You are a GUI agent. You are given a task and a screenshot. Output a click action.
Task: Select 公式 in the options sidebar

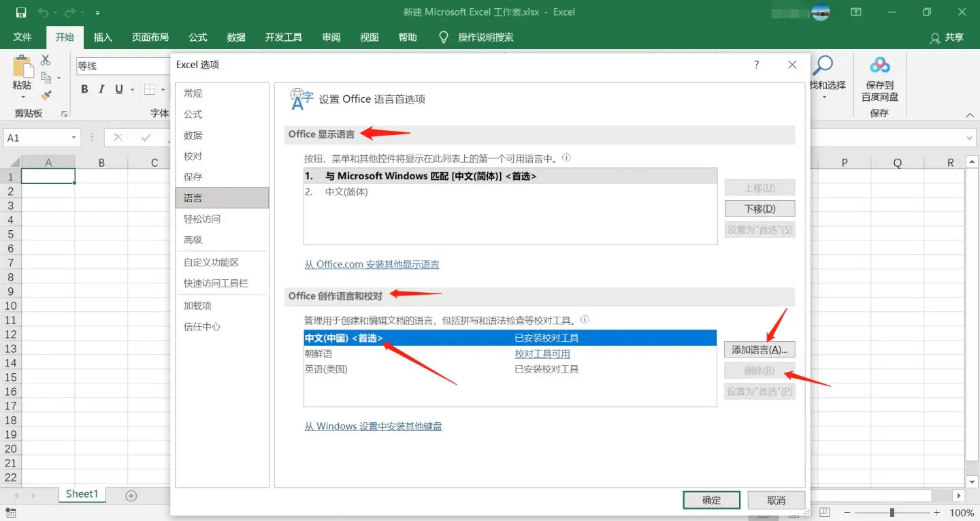[x=222, y=114]
